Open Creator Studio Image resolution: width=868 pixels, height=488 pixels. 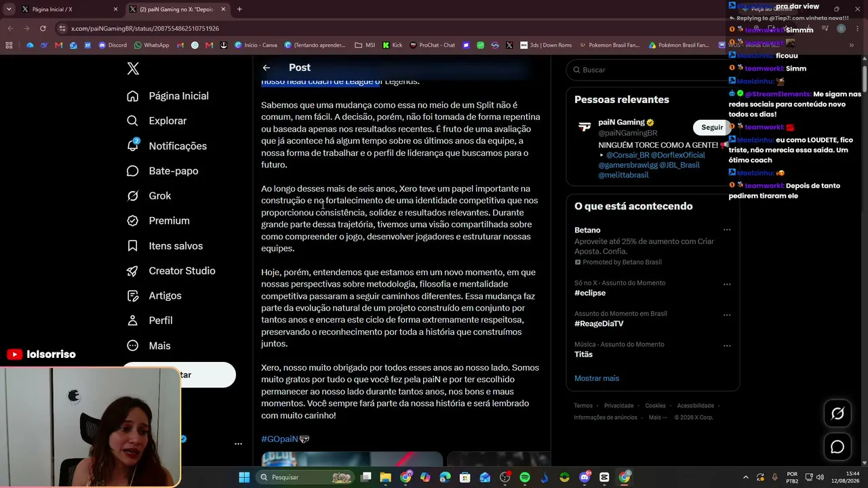[171, 270]
